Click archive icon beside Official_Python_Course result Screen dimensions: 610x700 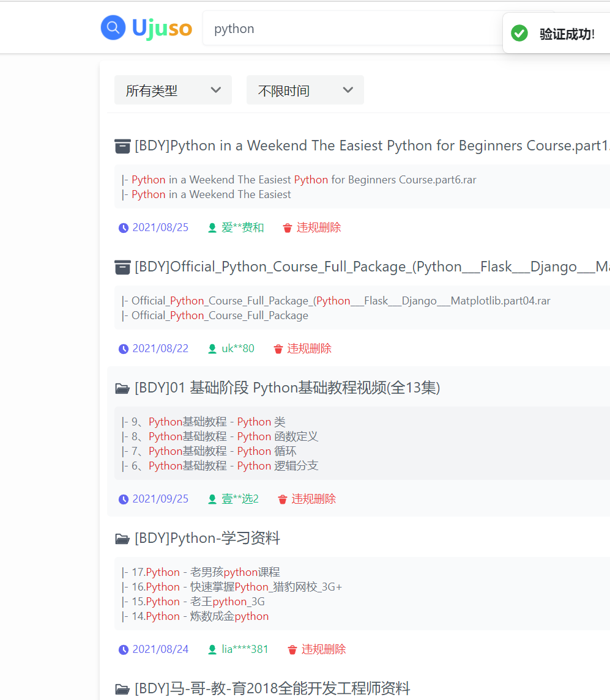click(x=122, y=267)
